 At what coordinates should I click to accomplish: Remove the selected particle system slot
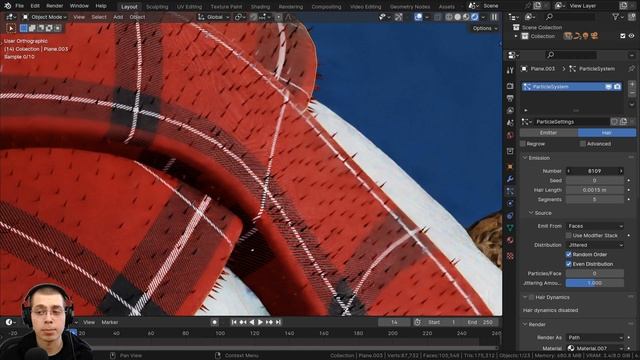(x=632, y=93)
